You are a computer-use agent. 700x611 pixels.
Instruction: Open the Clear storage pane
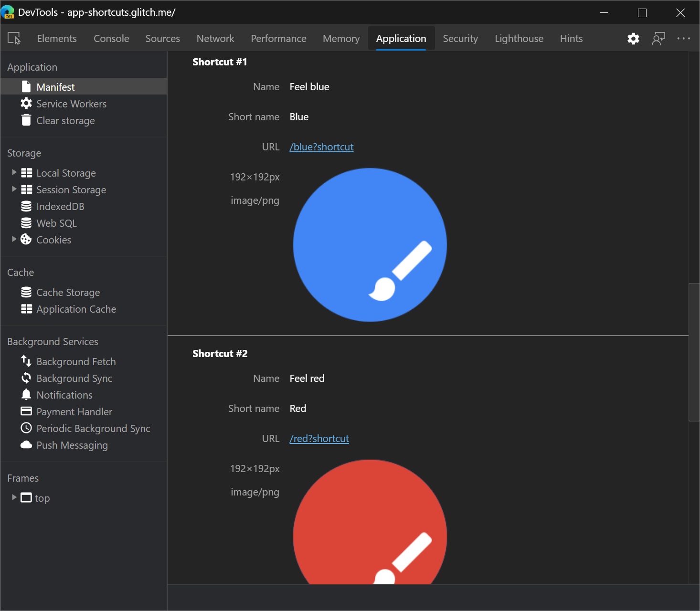[65, 120]
